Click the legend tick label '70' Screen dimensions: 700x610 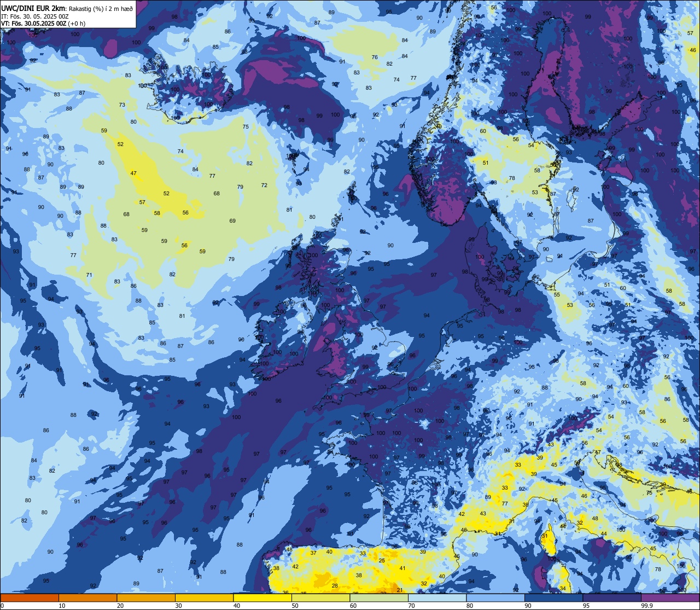[x=411, y=606]
